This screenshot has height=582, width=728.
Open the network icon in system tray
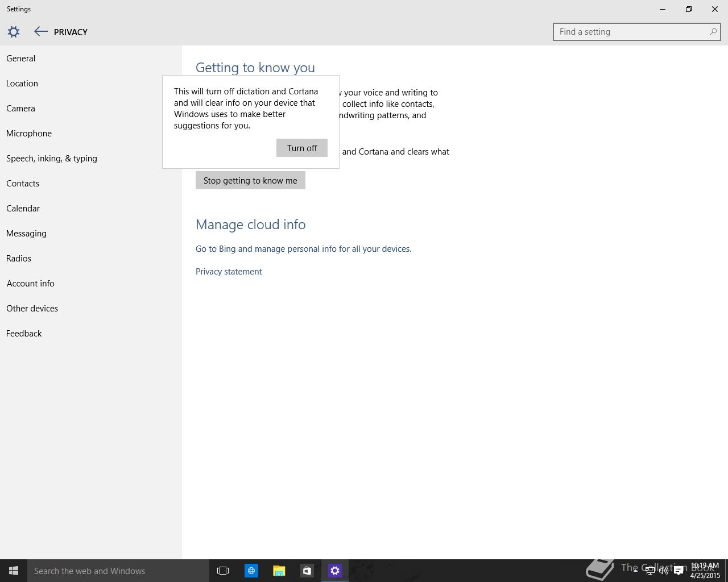click(650, 571)
